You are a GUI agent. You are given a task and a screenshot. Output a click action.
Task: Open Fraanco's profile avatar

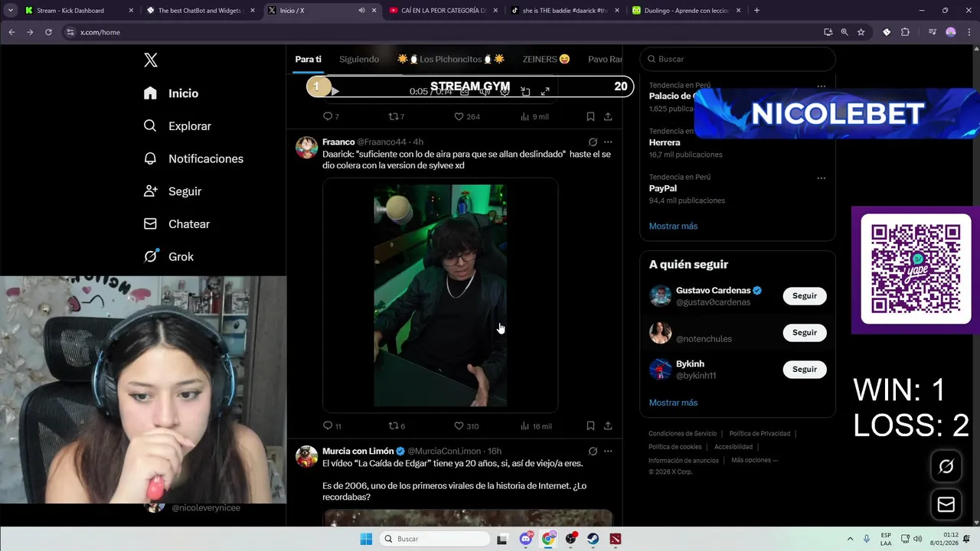point(307,147)
